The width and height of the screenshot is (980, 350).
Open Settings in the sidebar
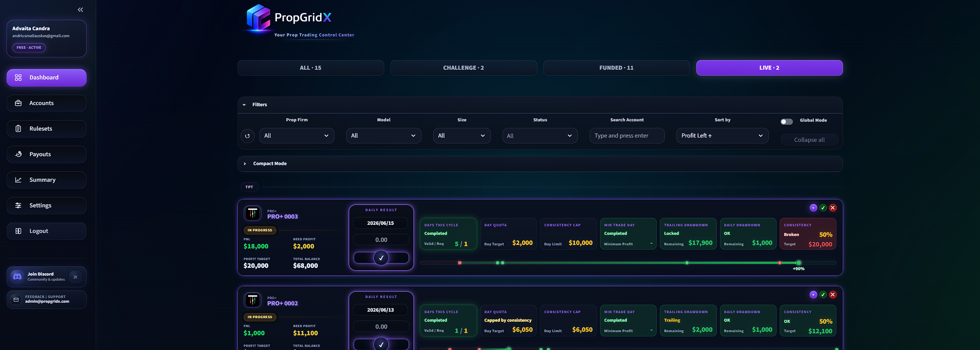(x=47, y=205)
